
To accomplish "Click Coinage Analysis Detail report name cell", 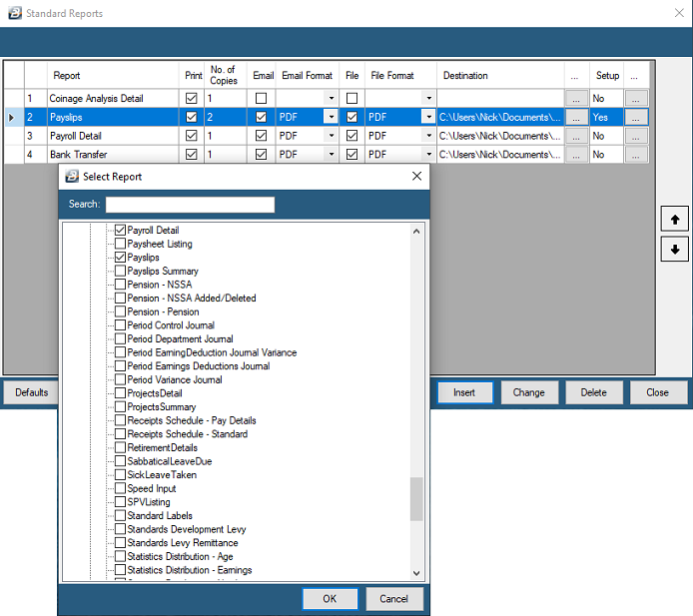I will point(113,98).
